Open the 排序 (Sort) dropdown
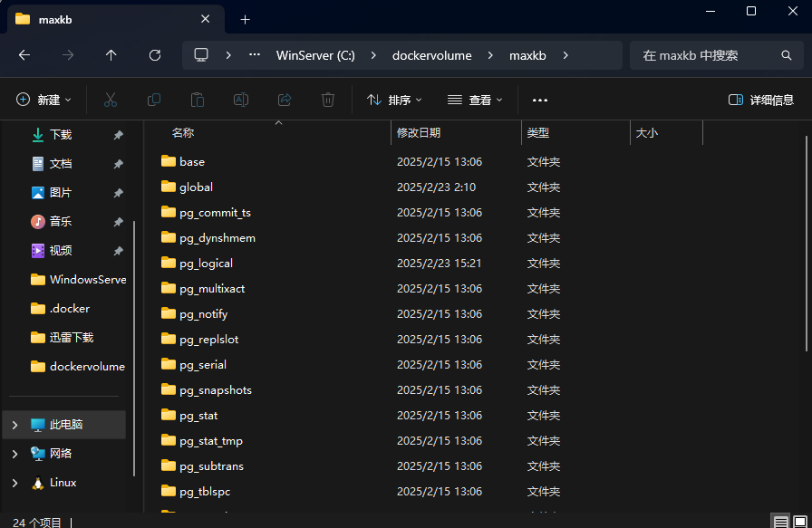 (394, 100)
